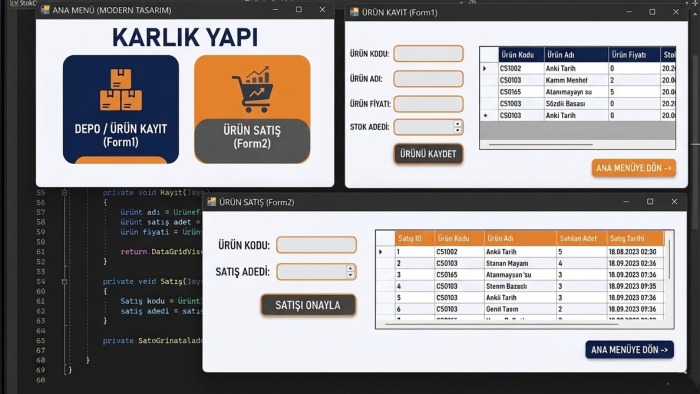
Task: Select Ankii Tarih cell in sales row 1
Action: tap(521, 252)
